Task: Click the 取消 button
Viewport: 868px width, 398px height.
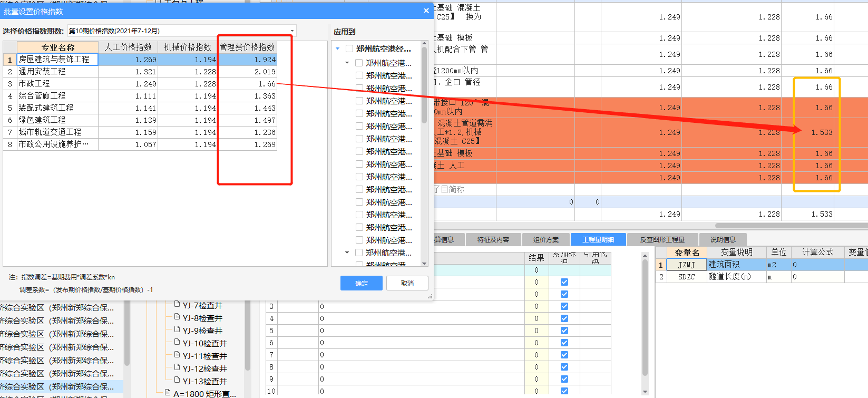Action: point(407,283)
